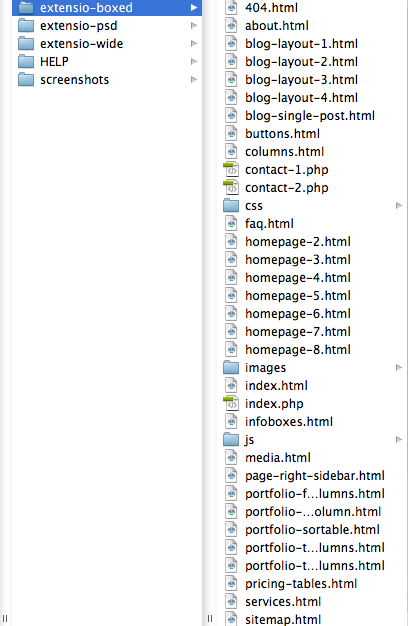Select the css folder icon

pos(231,206)
